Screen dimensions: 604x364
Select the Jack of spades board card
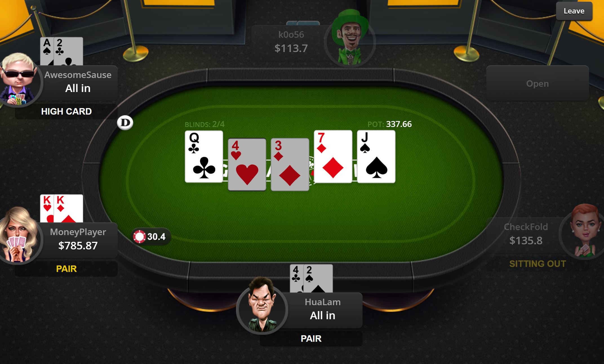point(376,157)
